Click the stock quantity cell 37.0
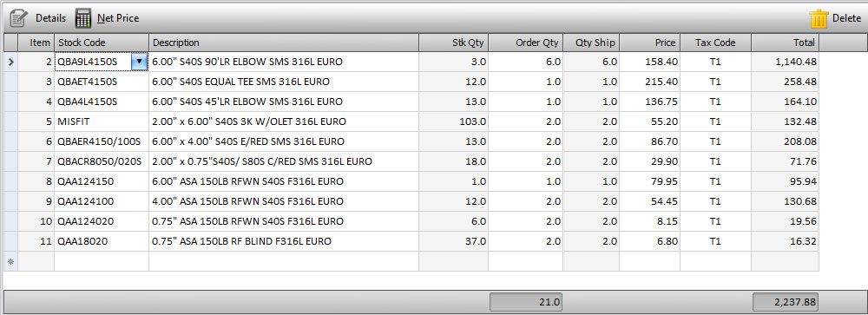The image size is (868, 315). coord(453,241)
